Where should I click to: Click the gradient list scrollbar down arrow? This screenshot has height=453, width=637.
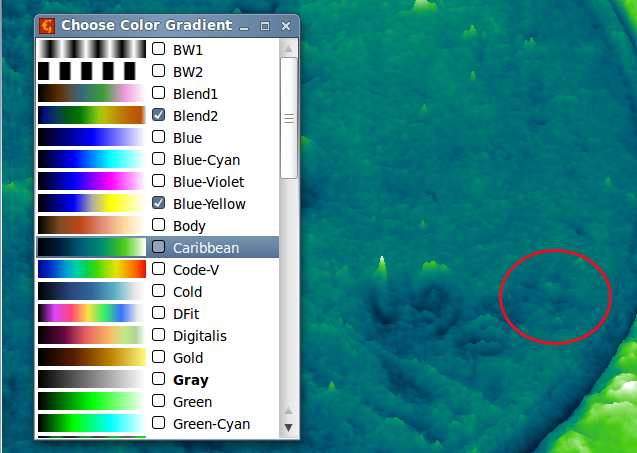point(288,427)
